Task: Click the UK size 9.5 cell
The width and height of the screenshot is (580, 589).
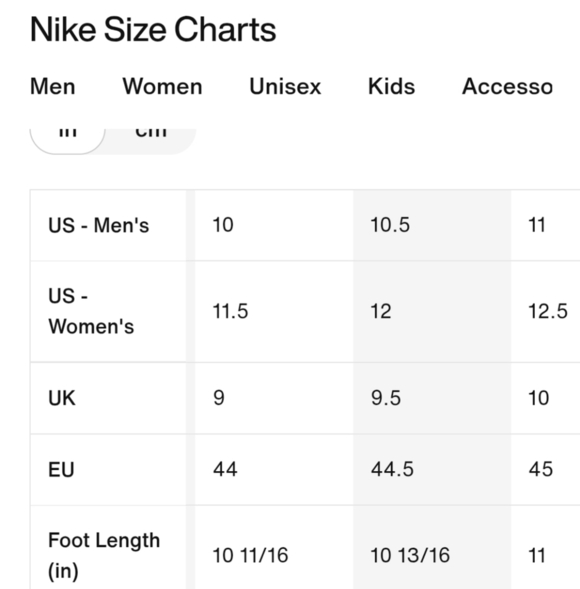Action: (432, 398)
